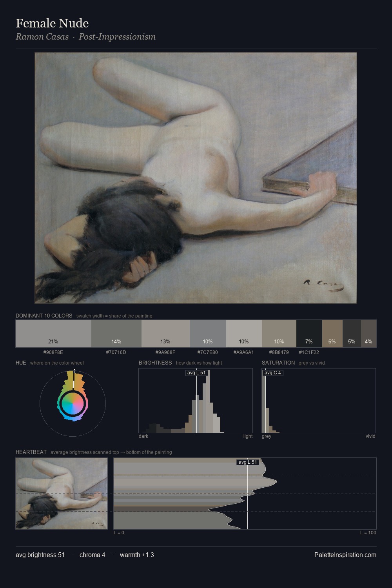392x588 pixels.
Task: Click the #70716D hex code
Action: [116, 352]
